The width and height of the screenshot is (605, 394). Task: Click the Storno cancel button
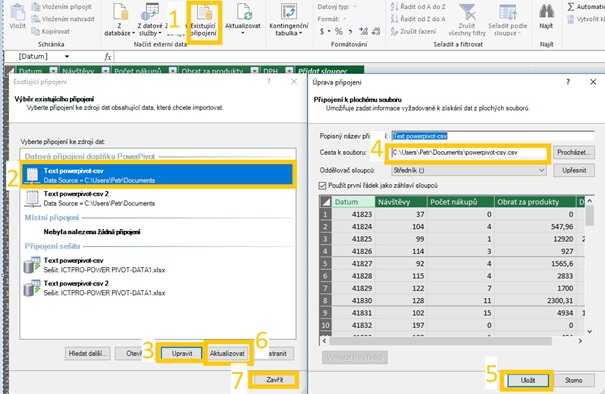(x=573, y=380)
